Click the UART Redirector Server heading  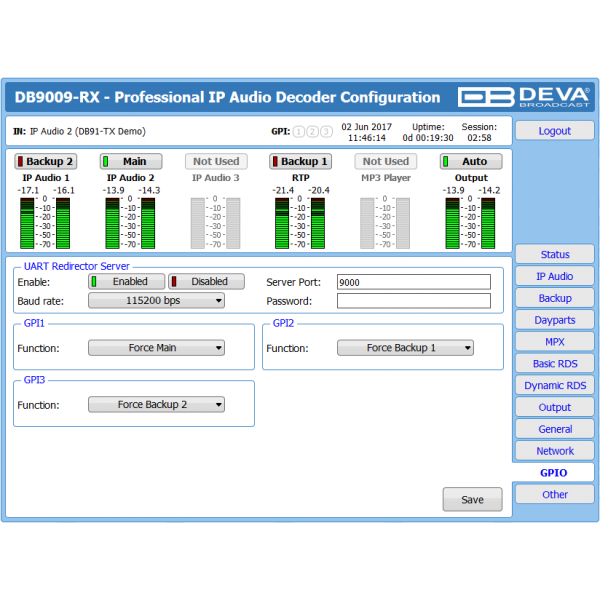pos(77,266)
